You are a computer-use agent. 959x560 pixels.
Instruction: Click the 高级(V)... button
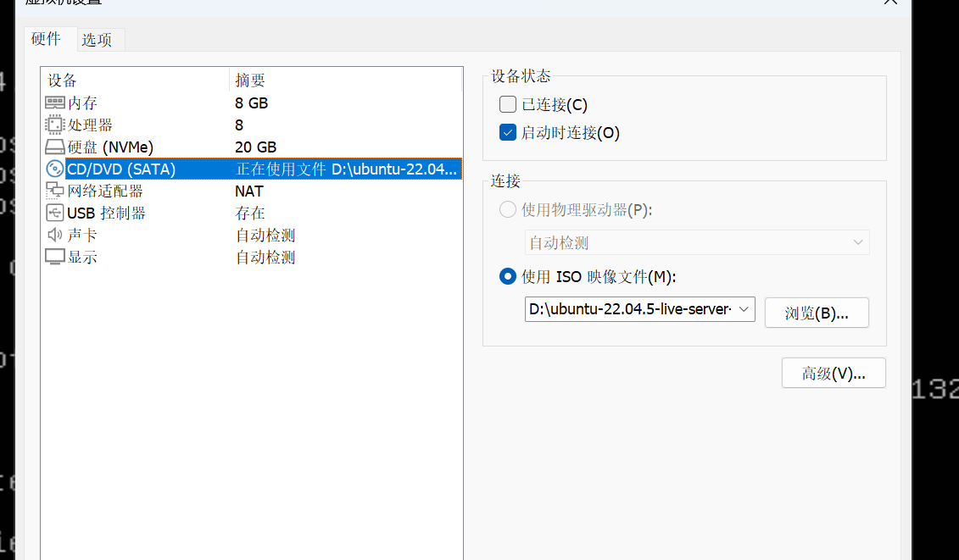[x=834, y=373]
